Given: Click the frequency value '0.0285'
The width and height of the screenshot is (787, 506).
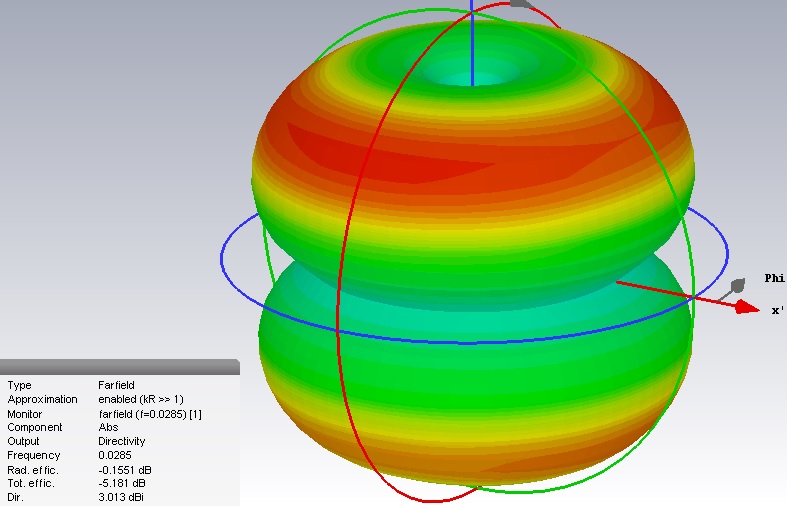Looking at the screenshot, I should (115, 455).
